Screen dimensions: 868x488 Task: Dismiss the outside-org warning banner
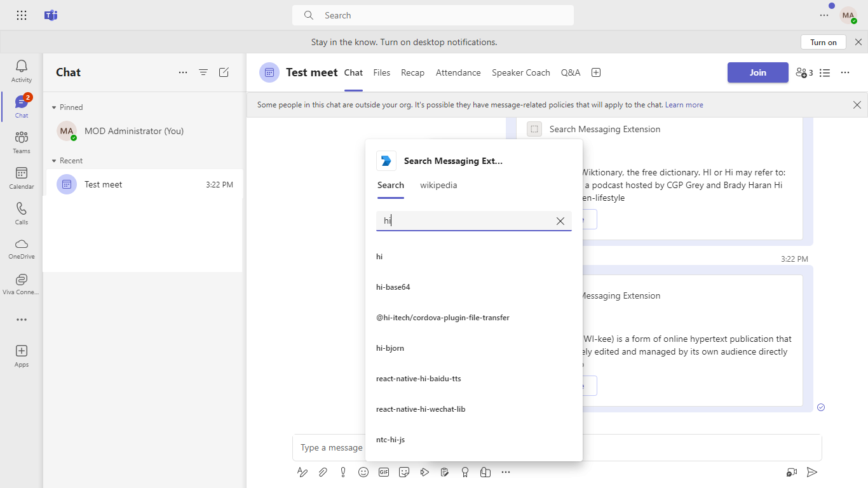(x=857, y=105)
